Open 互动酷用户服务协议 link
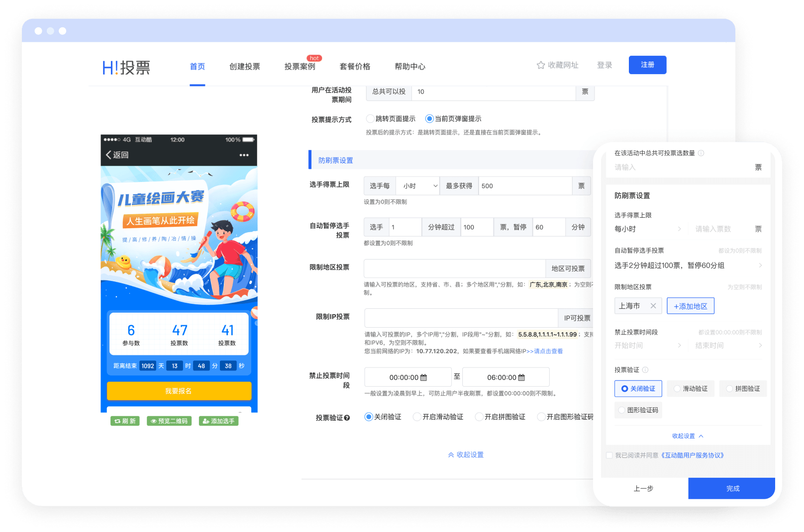This screenshot has height=532, width=804. click(x=692, y=455)
